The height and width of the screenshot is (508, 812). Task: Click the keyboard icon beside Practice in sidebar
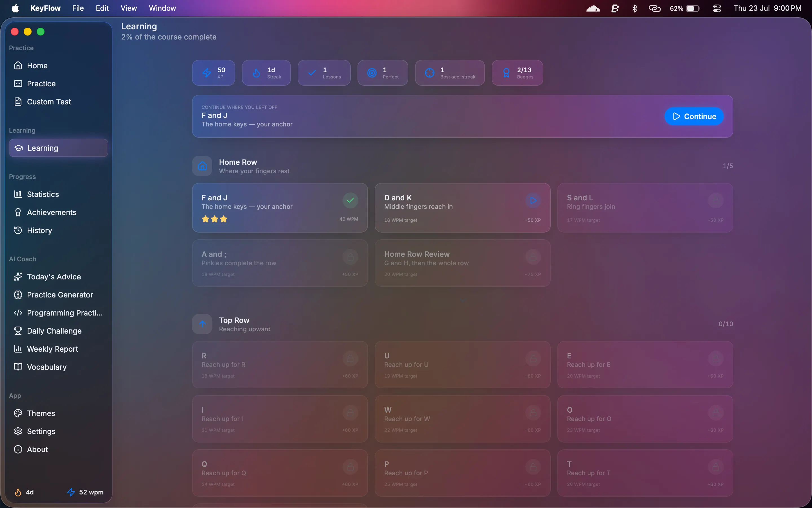tap(18, 84)
